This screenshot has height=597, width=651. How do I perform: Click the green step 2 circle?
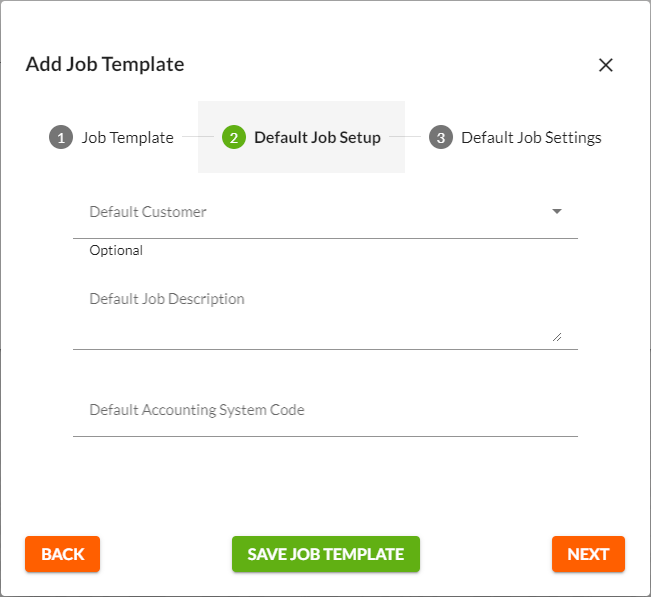[234, 138]
